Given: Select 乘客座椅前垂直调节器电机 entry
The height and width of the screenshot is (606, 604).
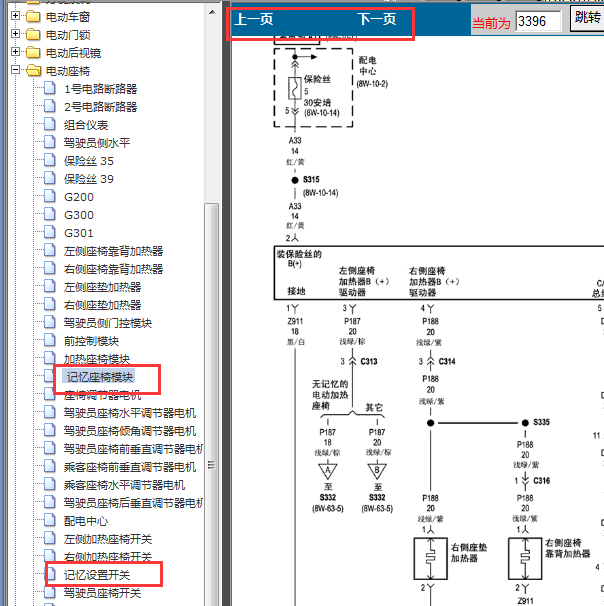Looking at the screenshot, I should click(130, 467).
